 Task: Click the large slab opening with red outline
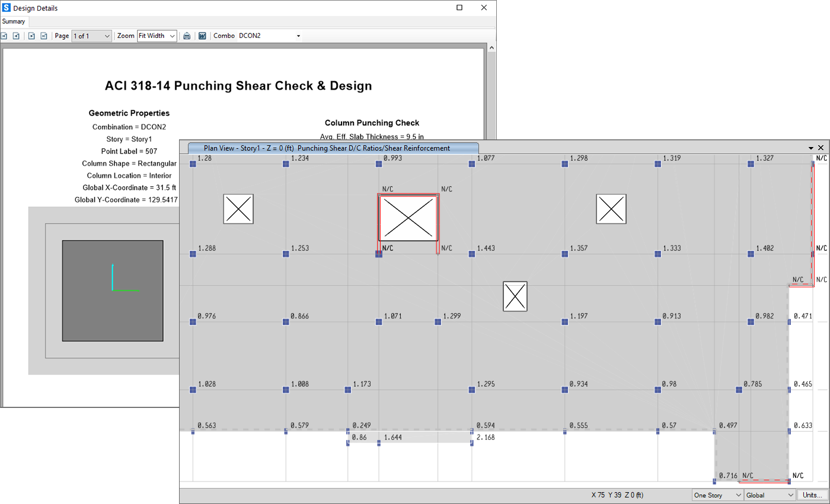408,218
